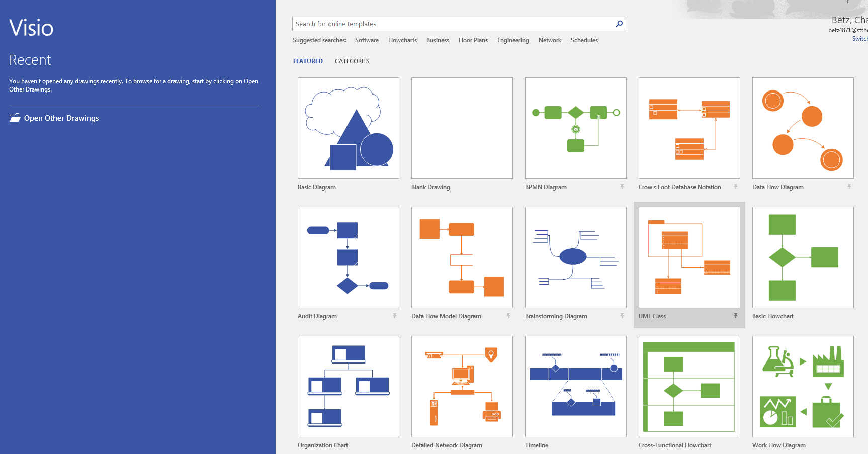
Task: Click the Basic Diagram label text
Action: click(317, 187)
